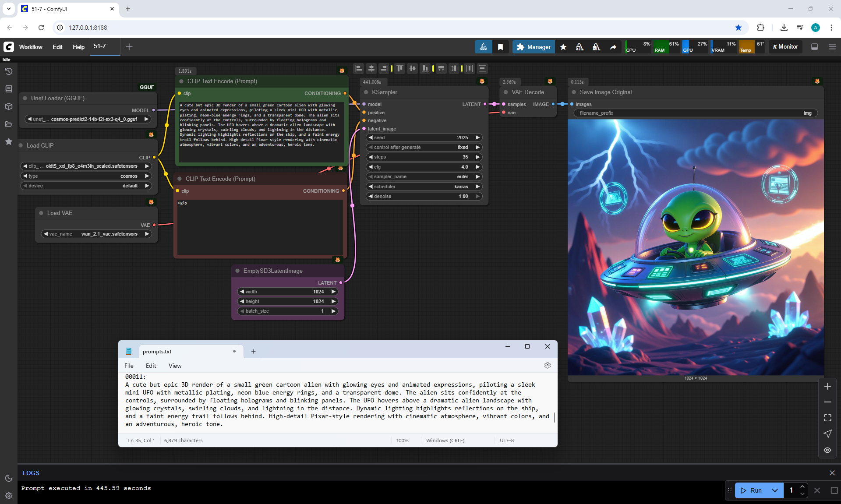Toggle dark theme moon icon
841x504 pixels.
(x=8, y=478)
